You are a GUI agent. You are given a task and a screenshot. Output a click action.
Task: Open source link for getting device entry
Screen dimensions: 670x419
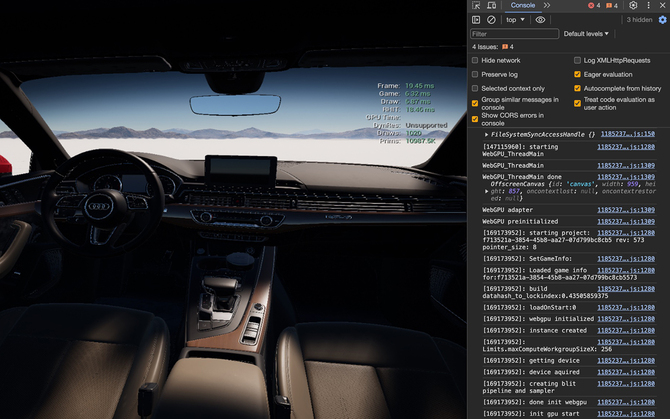pos(626,360)
